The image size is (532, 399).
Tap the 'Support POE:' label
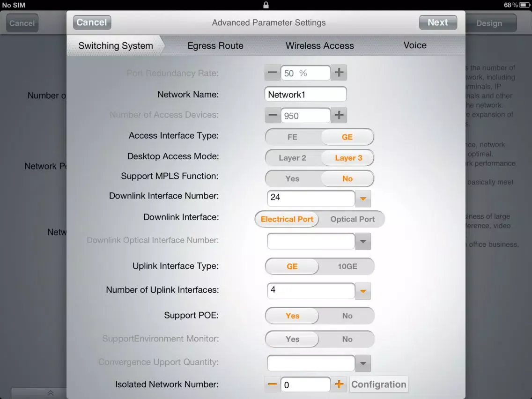(x=191, y=315)
